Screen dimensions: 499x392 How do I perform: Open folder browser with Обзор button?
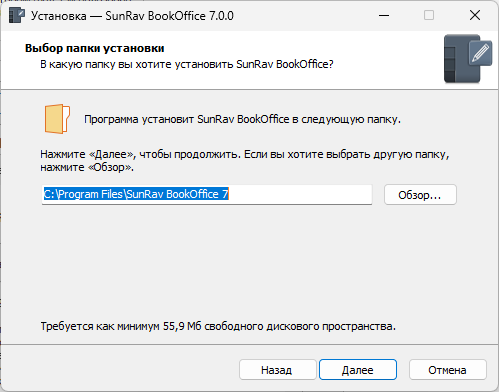point(420,195)
